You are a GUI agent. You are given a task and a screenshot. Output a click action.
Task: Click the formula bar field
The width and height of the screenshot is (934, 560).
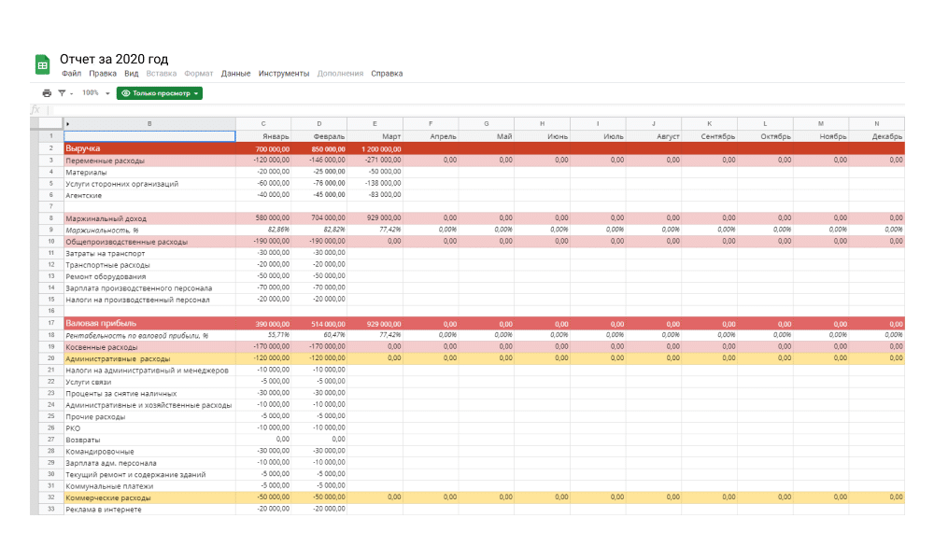pos(476,109)
